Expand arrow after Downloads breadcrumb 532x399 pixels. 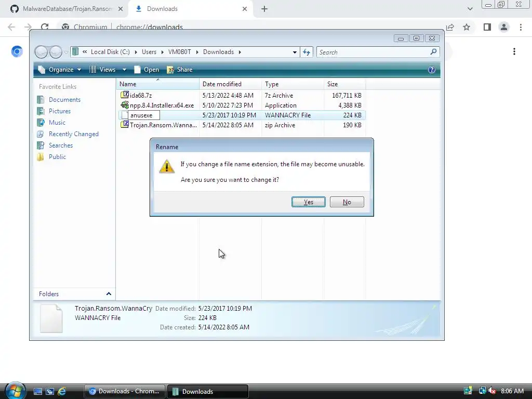click(x=240, y=52)
